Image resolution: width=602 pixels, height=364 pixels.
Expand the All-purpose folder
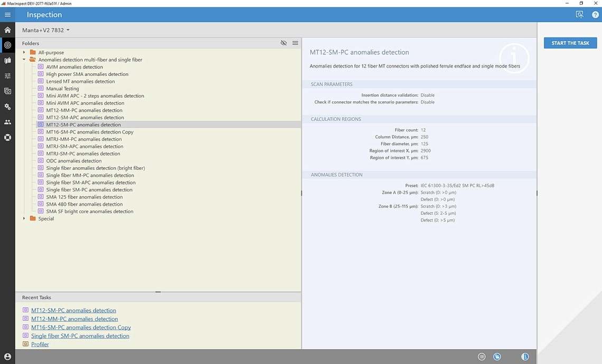point(24,52)
